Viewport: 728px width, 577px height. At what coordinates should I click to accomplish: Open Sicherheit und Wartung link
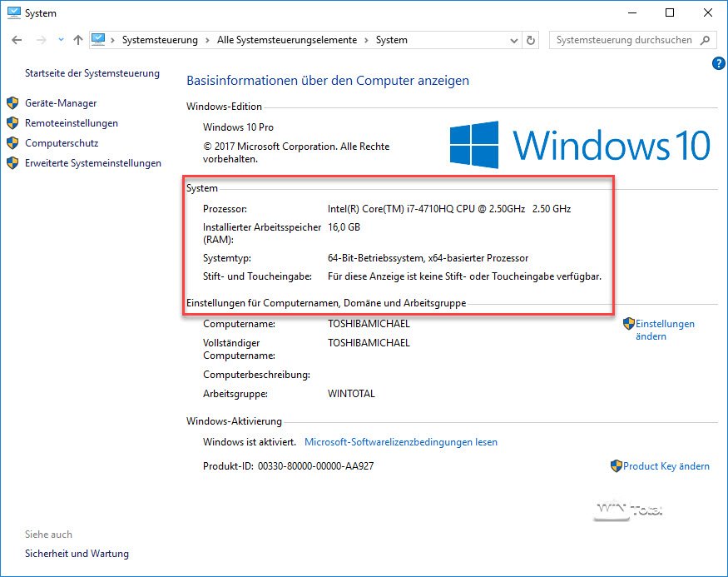(77, 554)
